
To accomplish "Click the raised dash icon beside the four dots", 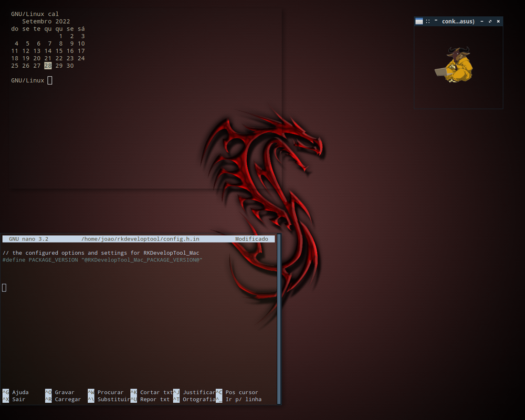I will point(436,20).
